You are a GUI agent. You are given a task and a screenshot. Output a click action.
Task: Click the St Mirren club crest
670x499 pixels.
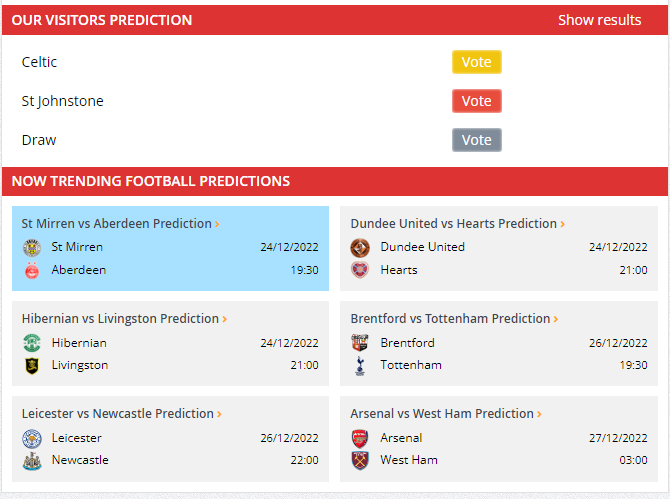(32, 248)
